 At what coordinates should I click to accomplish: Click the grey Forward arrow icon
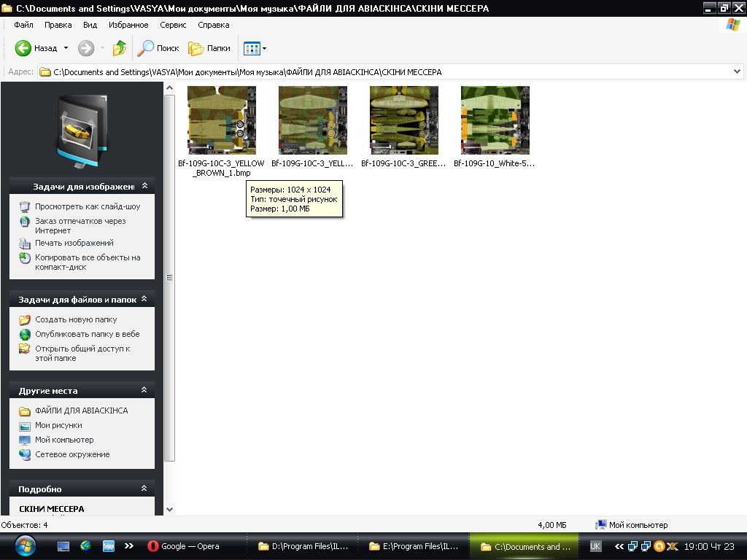[86, 48]
